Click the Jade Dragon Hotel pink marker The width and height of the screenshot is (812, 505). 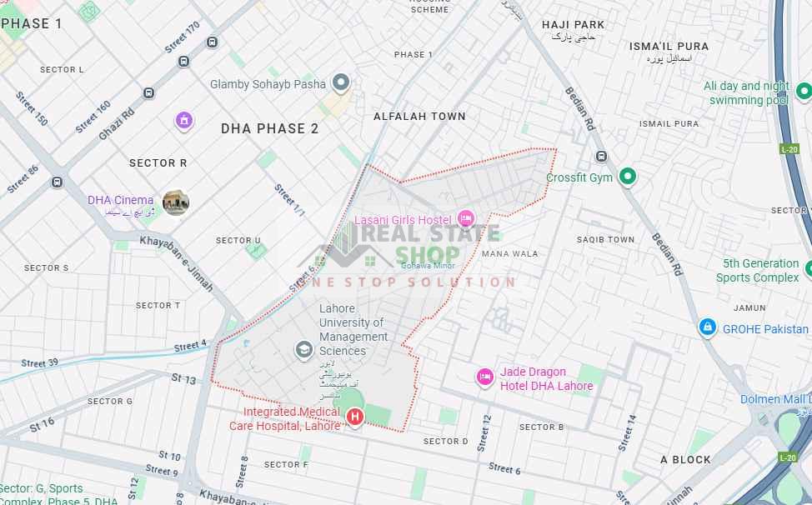point(485,377)
